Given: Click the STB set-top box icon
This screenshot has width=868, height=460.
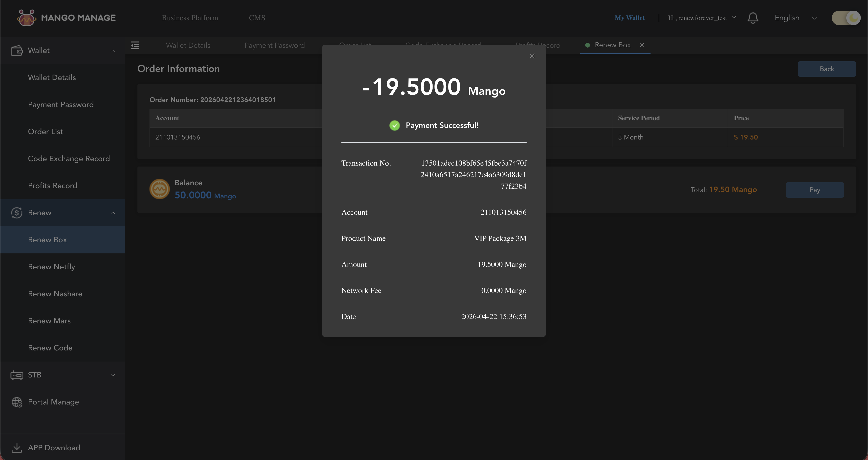Looking at the screenshot, I should tap(16, 375).
